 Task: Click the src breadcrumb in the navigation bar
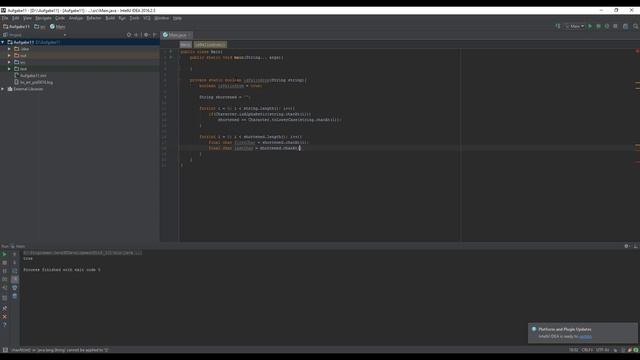coord(40,27)
